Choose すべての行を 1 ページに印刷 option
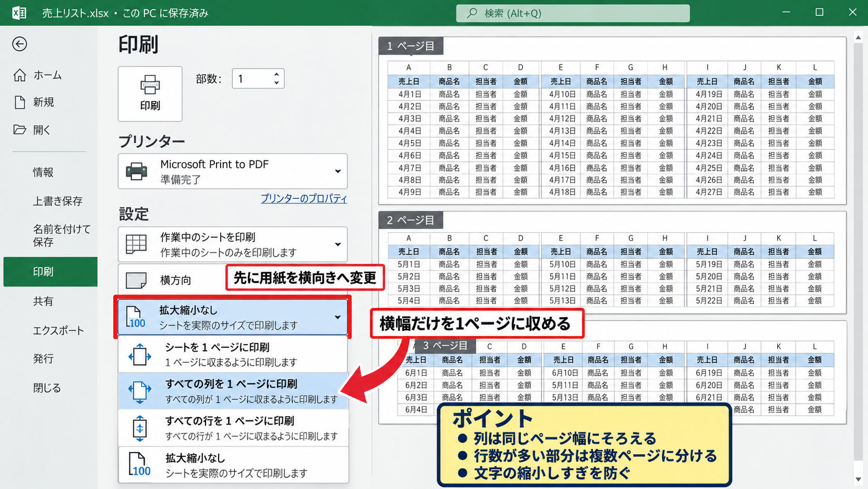This screenshot has height=489, width=868. (x=233, y=428)
